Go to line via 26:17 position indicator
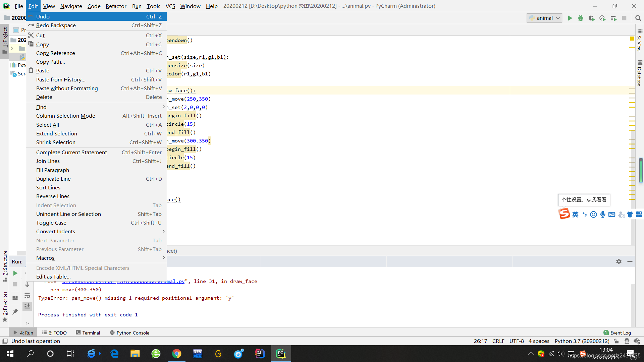Viewport: 644px width, 362px height. (x=480, y=341)
